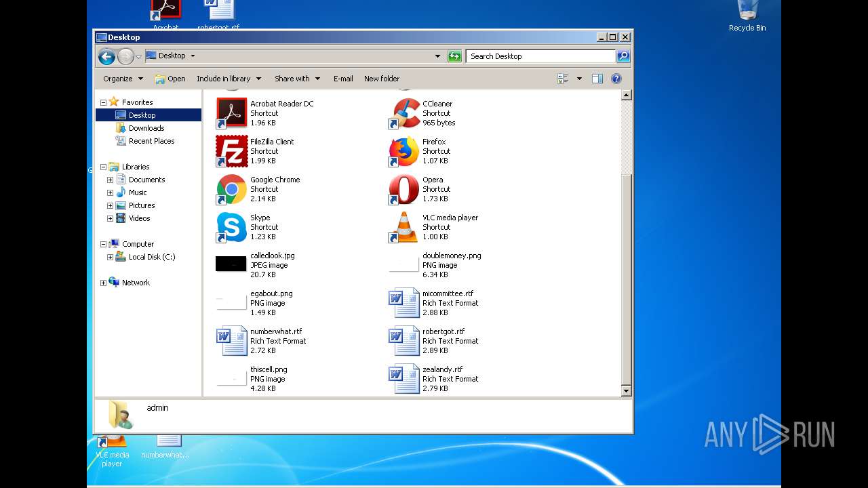Click the VLC media player desktop shortcut

point(112,451)
